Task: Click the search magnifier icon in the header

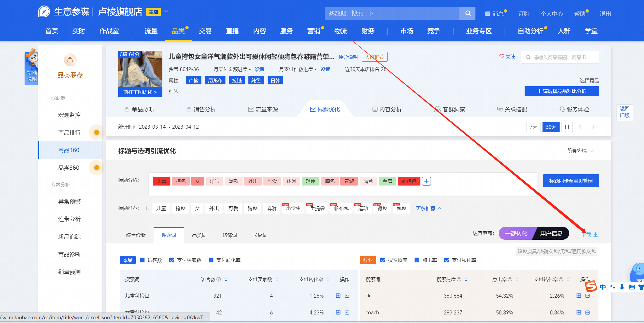Action: click(468, 13)
